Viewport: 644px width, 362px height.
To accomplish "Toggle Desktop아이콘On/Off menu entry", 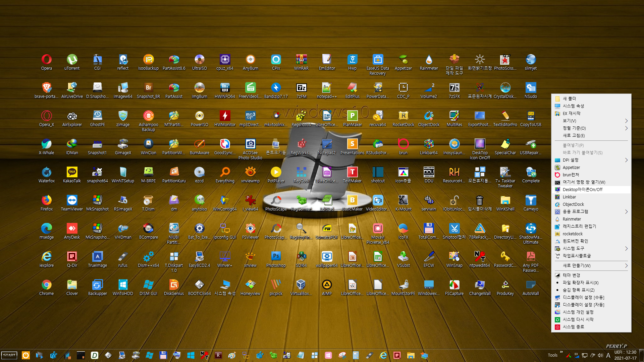I will pos(591,189).
